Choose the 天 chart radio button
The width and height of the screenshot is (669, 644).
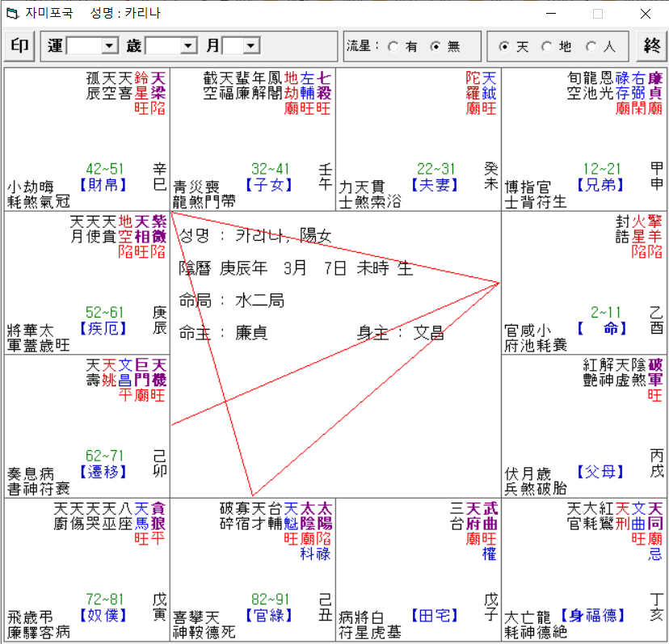click(x=506, y=47)
